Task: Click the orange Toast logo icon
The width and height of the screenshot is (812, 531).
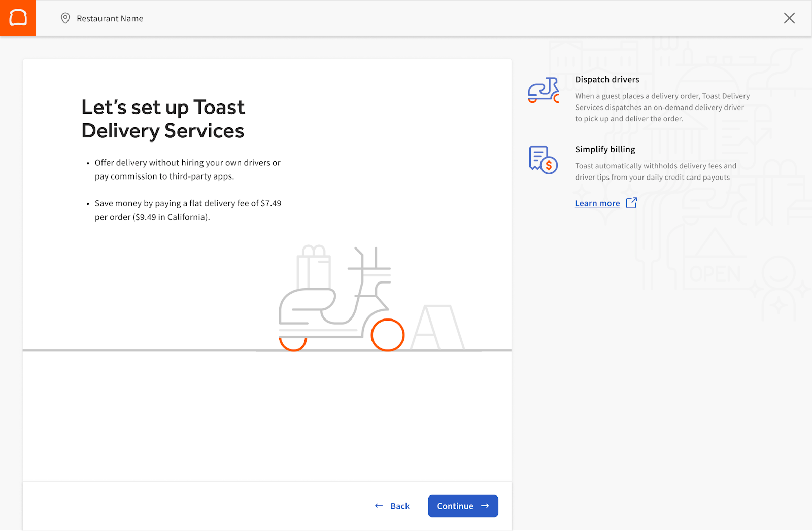Action: (x=18, y=18)
